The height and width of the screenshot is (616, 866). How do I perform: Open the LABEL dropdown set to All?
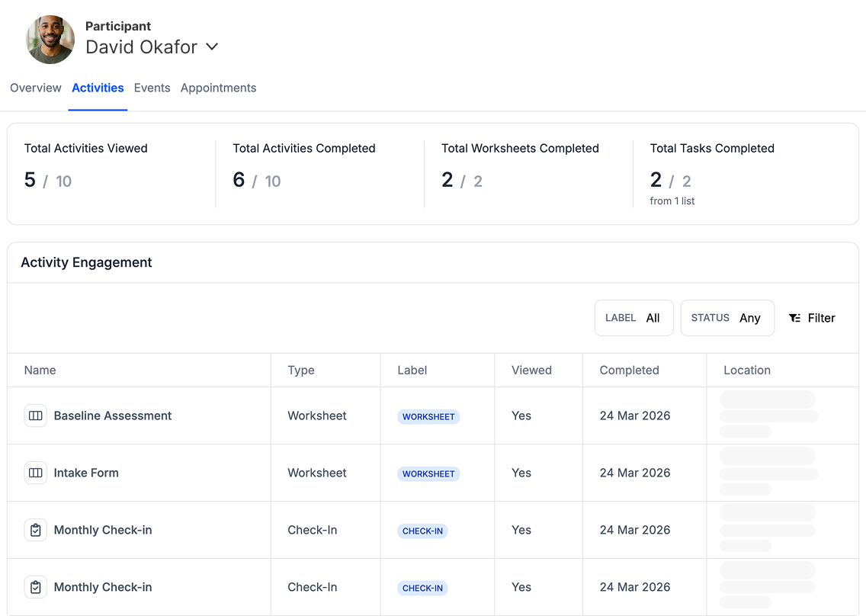(633, 318)
